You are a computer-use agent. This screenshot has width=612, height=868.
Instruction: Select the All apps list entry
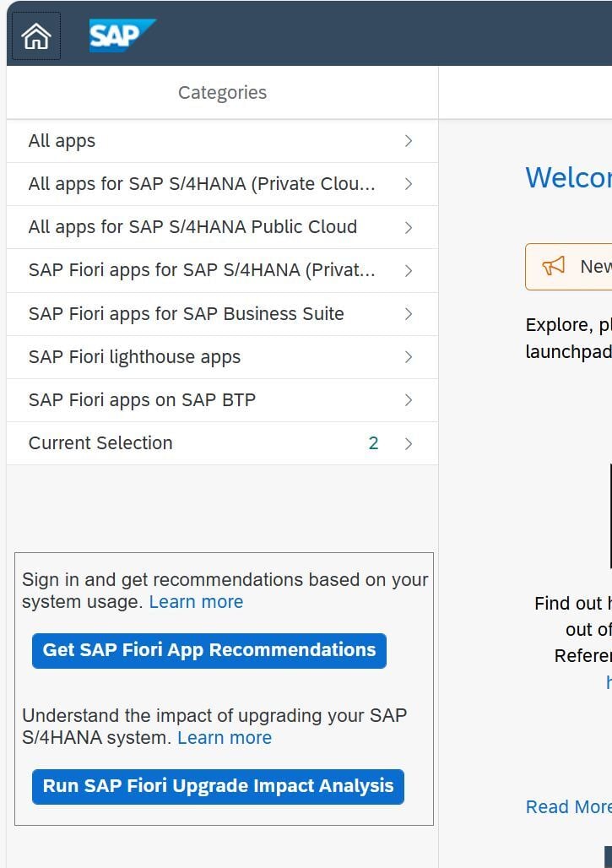(61, 140)
